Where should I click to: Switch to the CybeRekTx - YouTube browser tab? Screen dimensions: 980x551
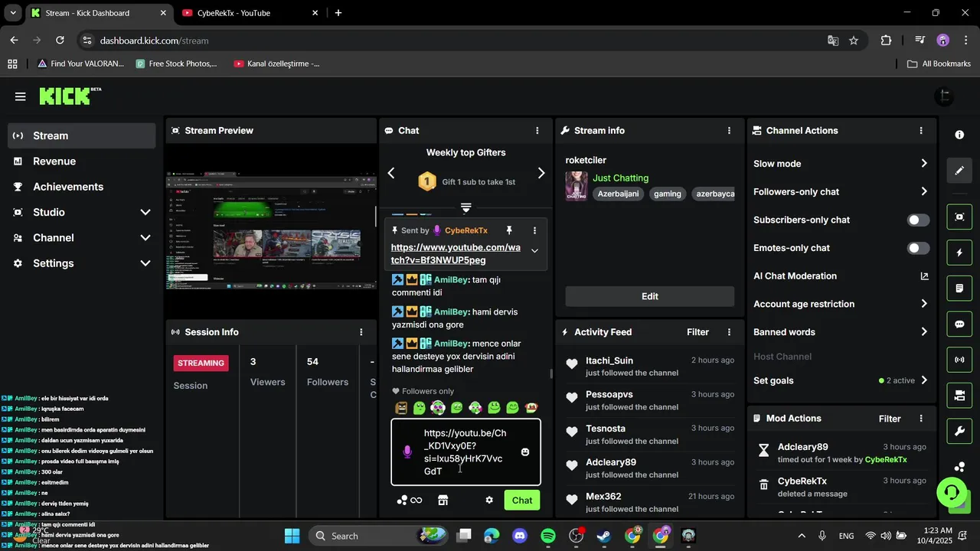[x=251, y=13]
